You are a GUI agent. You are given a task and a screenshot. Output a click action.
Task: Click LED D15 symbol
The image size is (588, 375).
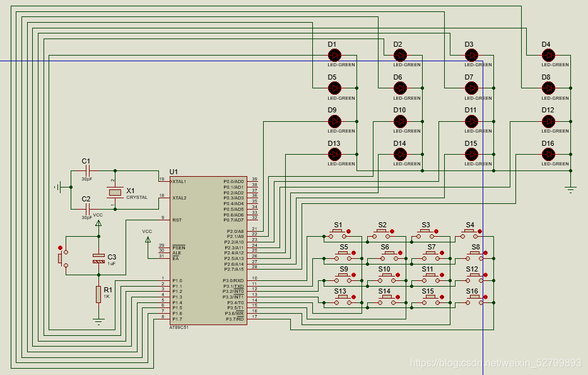[471, 154]
